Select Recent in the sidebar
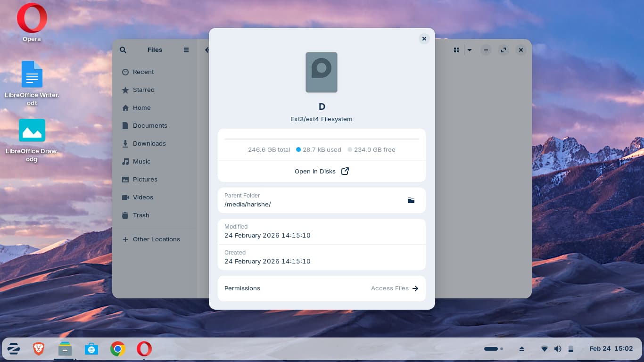This screenshot has width=644, height=362. 143,72
